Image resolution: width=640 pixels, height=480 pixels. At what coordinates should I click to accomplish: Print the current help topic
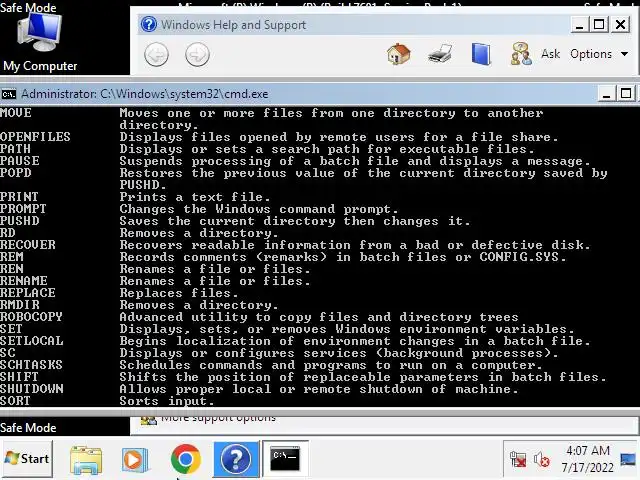[x=440, y=54]
